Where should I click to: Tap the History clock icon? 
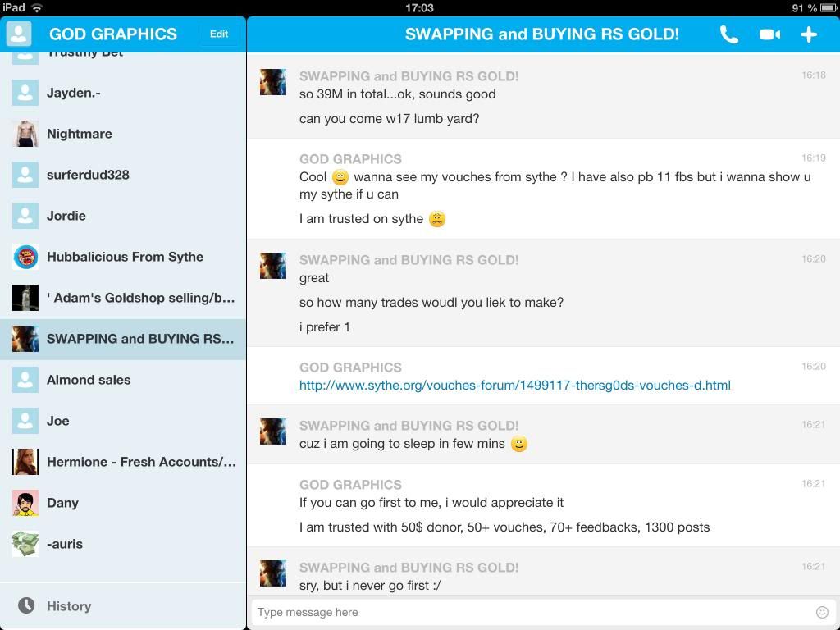pos(26,605)
